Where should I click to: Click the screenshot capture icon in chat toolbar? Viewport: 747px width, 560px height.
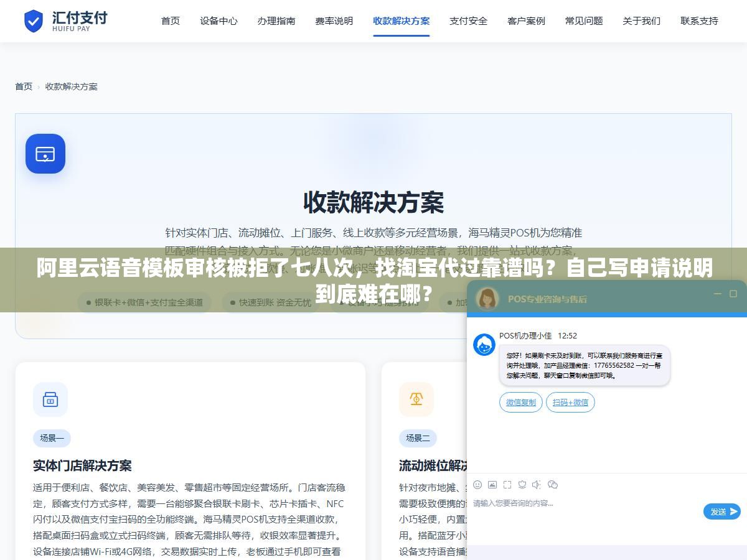click(x=507, y=485)
